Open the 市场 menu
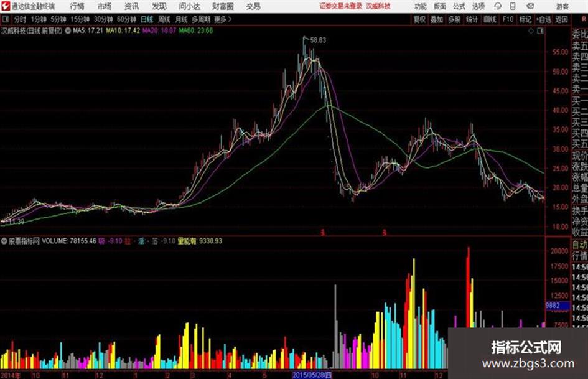The width and height of the screenshot is (588, 379). click(x=105, y=6)
